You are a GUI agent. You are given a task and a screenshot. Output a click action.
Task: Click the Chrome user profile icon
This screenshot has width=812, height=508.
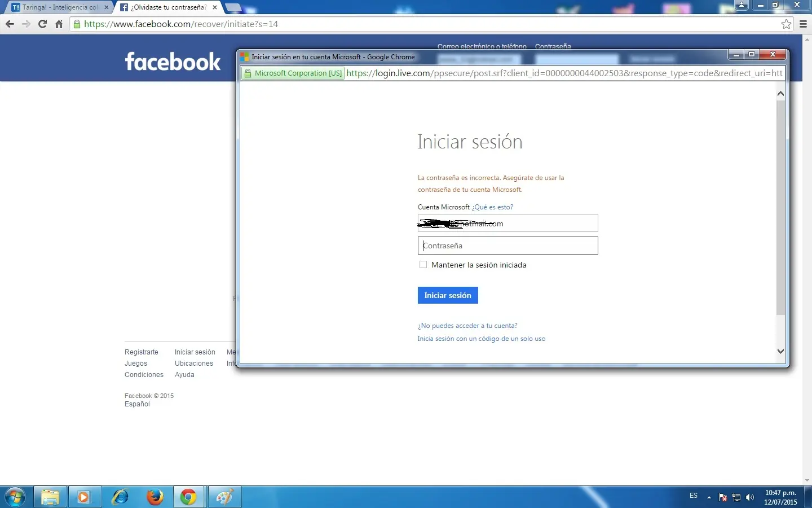[x=742, y=5]
